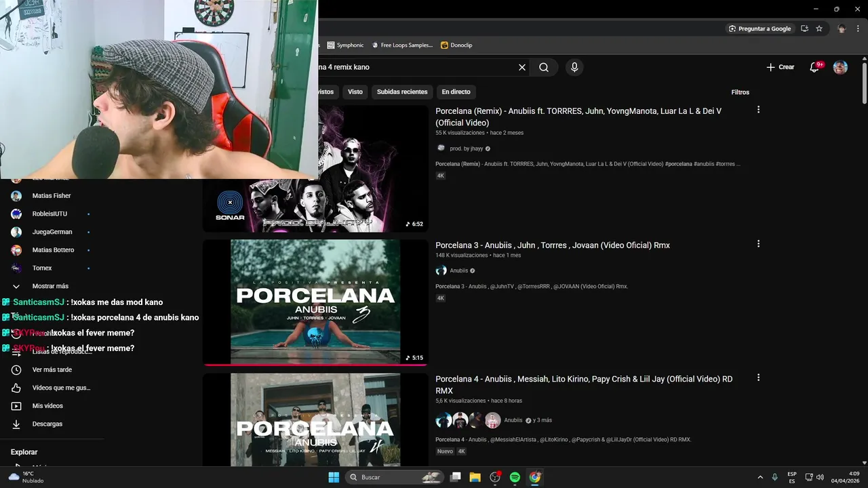
Task: Open File Explorer from taskbar
Action: (x=475, y=477)
